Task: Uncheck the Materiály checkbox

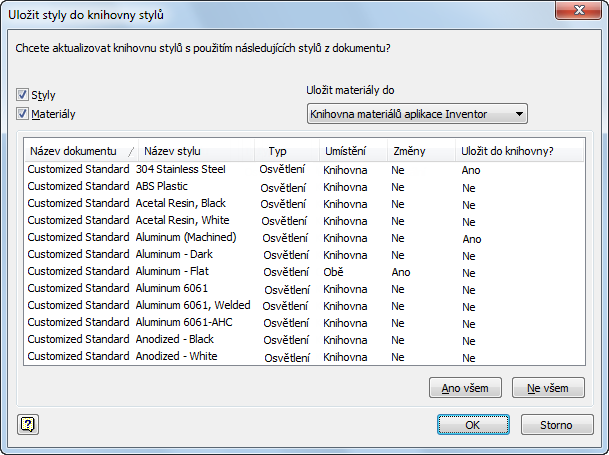Action: pyautogui.click(x=22, y=114)
